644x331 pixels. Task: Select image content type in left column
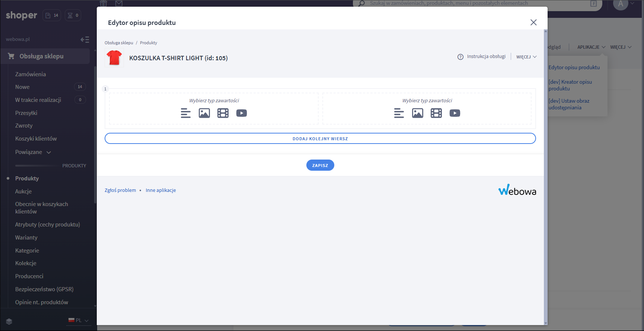point(204,113)
